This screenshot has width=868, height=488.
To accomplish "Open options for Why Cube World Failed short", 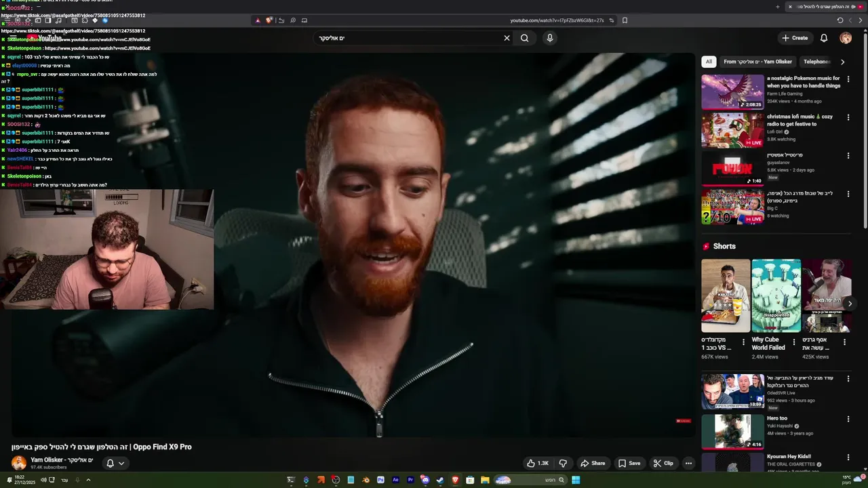I will (x=794, y=342).
